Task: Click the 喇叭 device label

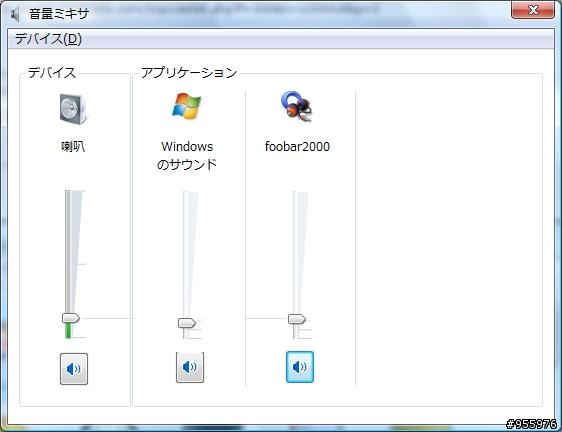Action: pos(73,146)
